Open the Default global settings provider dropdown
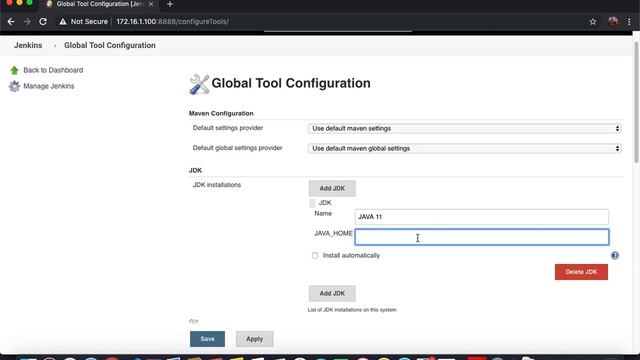 click(464, 149)
